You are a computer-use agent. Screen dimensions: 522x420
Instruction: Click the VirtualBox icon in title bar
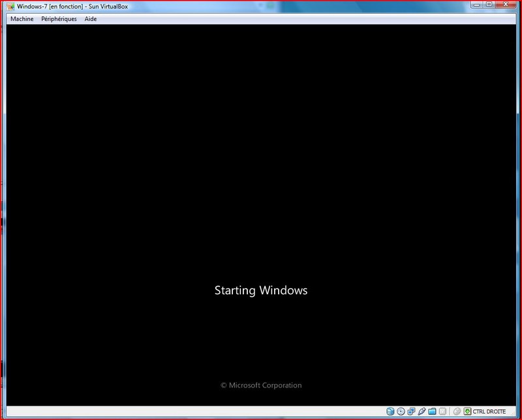[10, 7]
